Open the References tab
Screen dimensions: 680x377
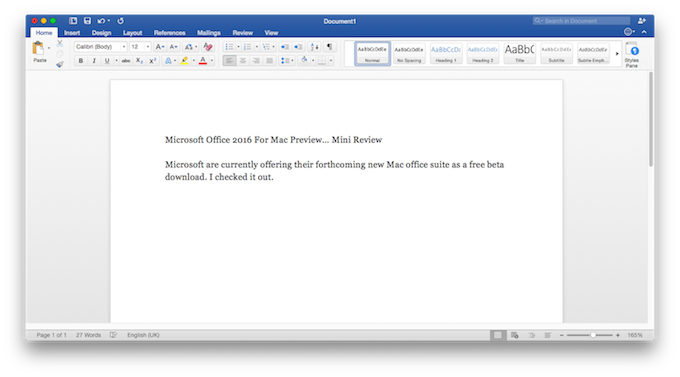(x=170, y=33)
